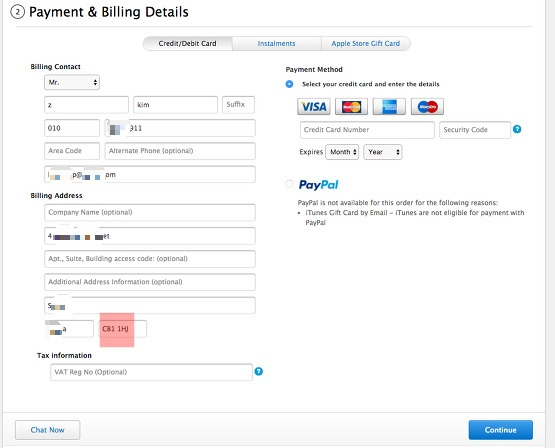The width and height of the screenshot is (555, 448).
Task: Open the Credit/Debit Card tab
Action: pyautogui.click(x=188, y=44)
